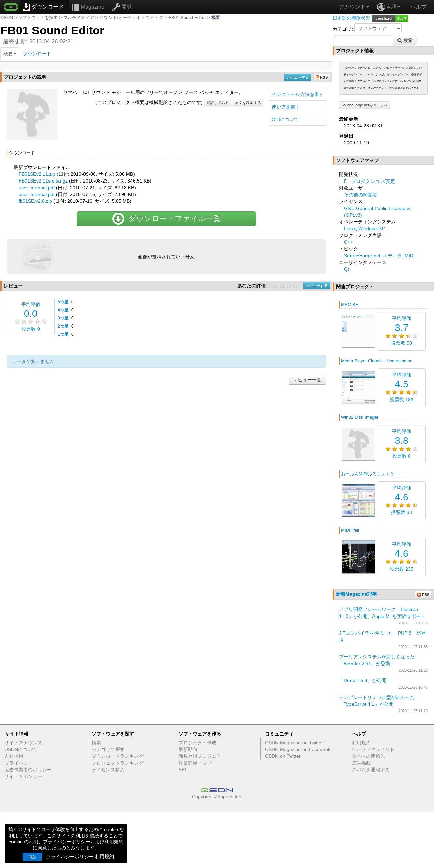Open 使い方を書く link
This screenshot has height=868, width=434.
(286, 107)
